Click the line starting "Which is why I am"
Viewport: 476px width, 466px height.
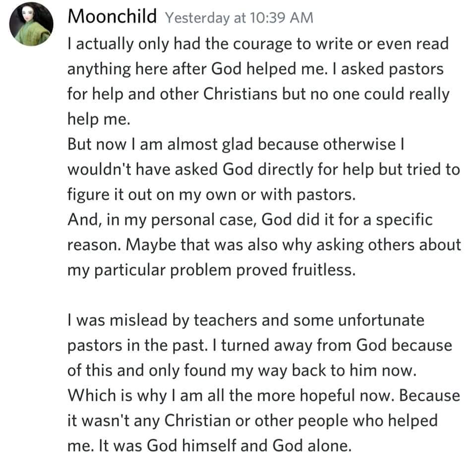point(263,396)
